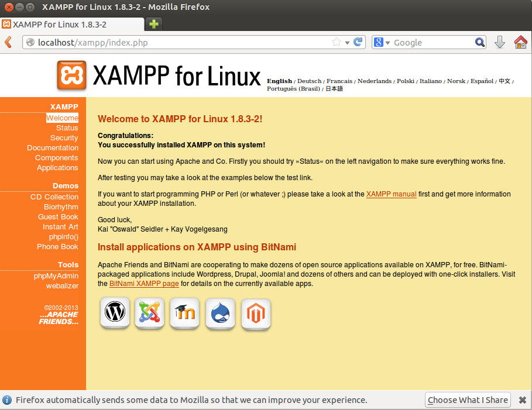Click the Joomla application icon

(150, 312)
